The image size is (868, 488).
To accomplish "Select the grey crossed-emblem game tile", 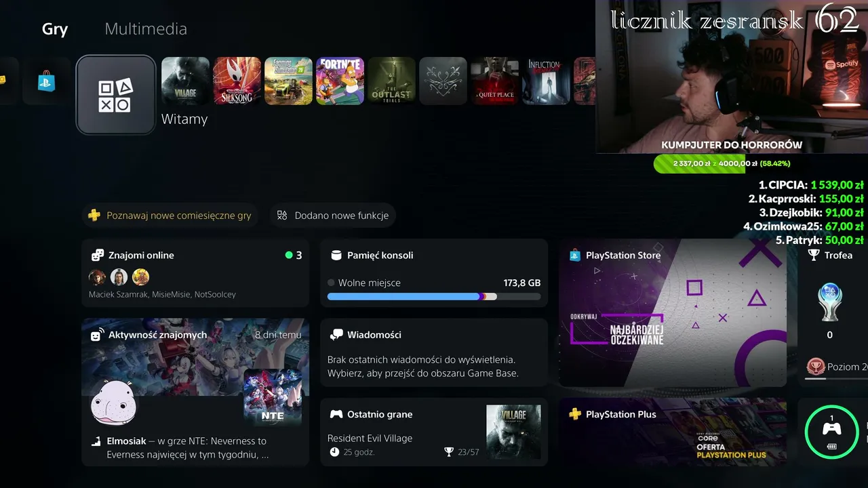I will pos(443,81).
